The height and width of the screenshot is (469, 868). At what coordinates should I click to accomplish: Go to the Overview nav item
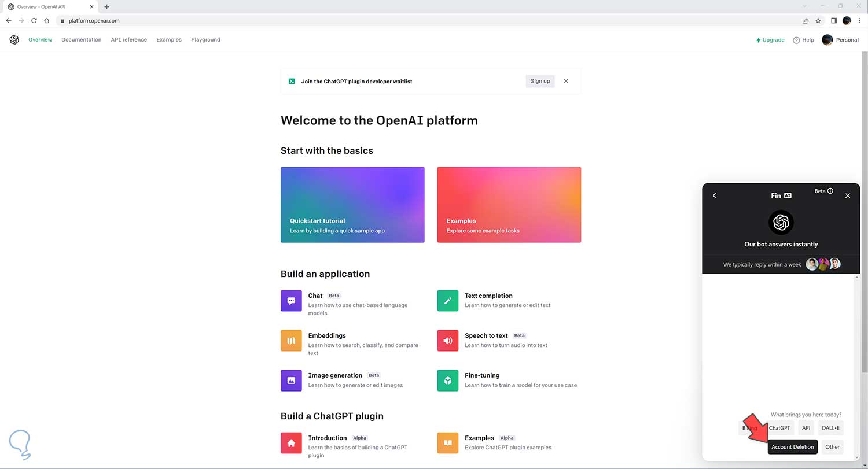(40, 40)
